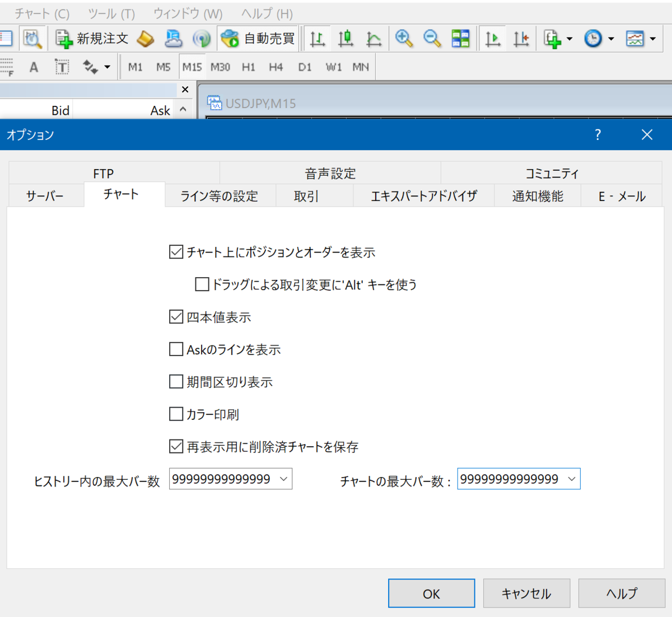
Task: Enable 'ドラッグによる取引変更に Alt キーを使う' checkbox
Action: point(202,284)
